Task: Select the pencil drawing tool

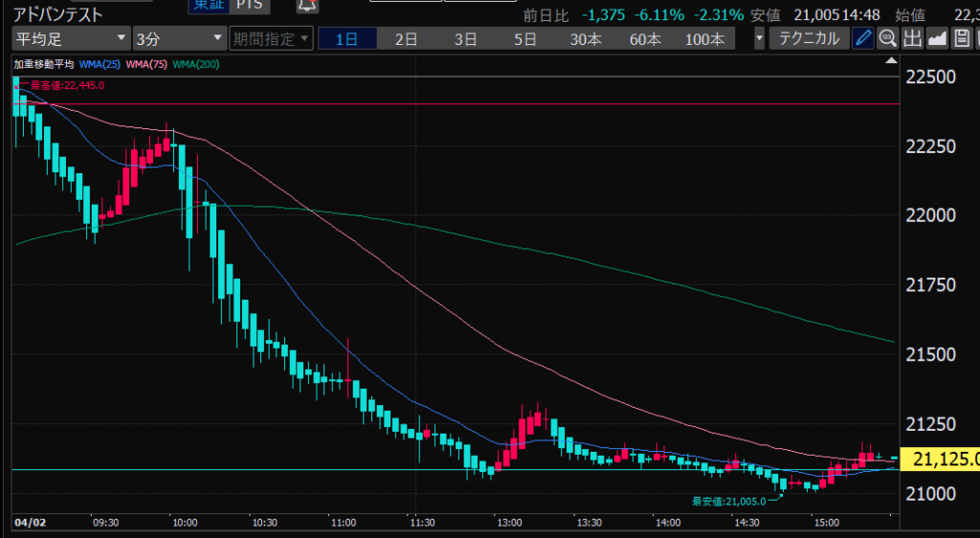Action: (864, 38)
